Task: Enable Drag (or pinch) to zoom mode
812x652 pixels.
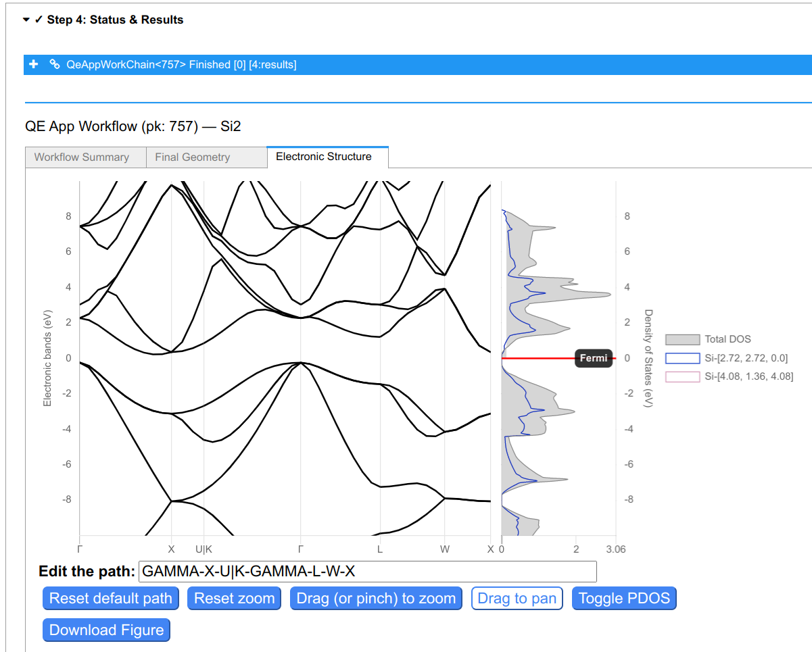Action: [377, 599]
